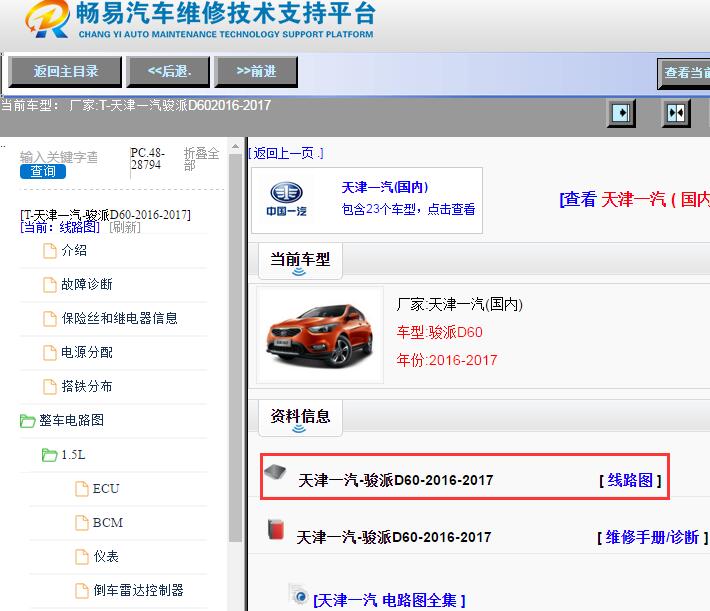Screen dimensions: 710x611
Task: Click the document icon beside 故障诊断
Action: pos(49,284)
